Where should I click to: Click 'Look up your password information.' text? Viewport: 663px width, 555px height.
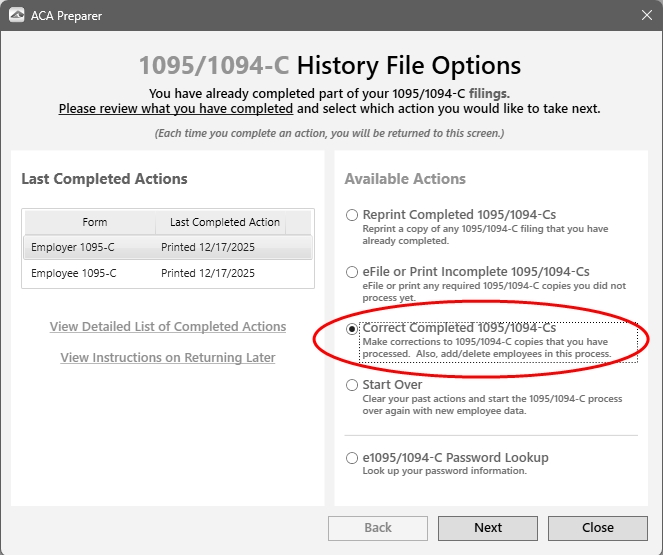444,471
